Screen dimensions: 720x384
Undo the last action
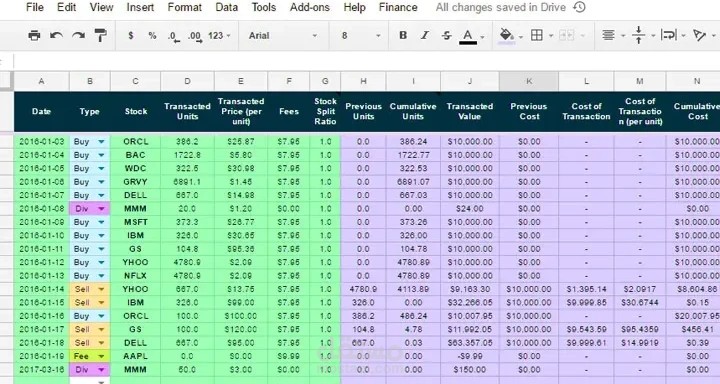click(56, 35)
